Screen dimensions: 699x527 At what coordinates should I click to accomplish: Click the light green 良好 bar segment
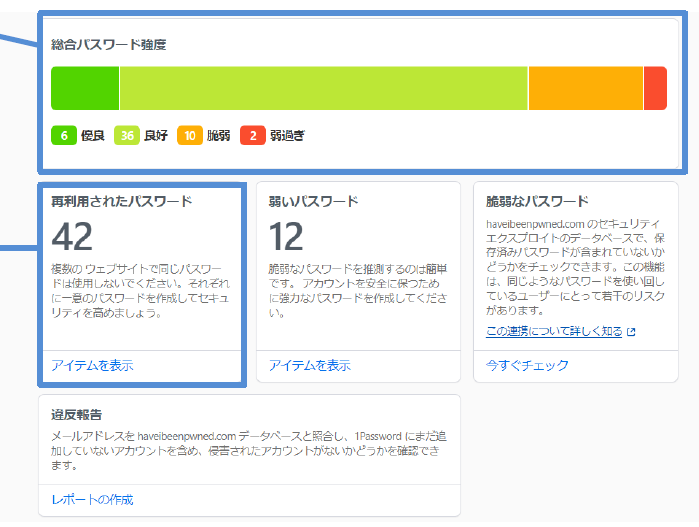(324, 88)
